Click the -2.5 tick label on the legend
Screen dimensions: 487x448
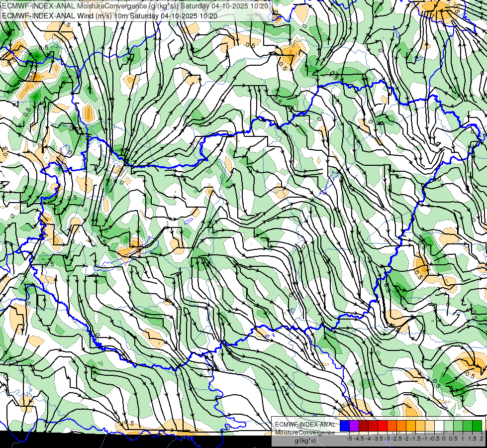click(396, 439)
